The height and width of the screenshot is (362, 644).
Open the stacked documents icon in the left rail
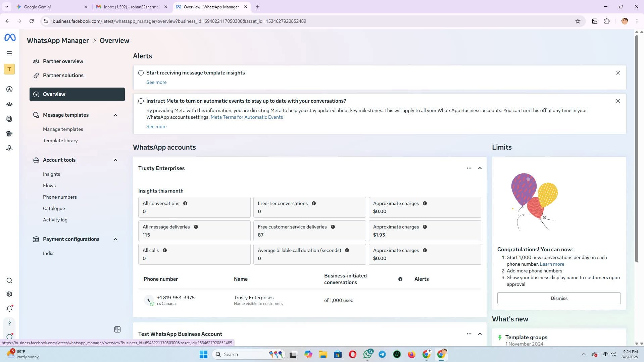click(9, 119)
